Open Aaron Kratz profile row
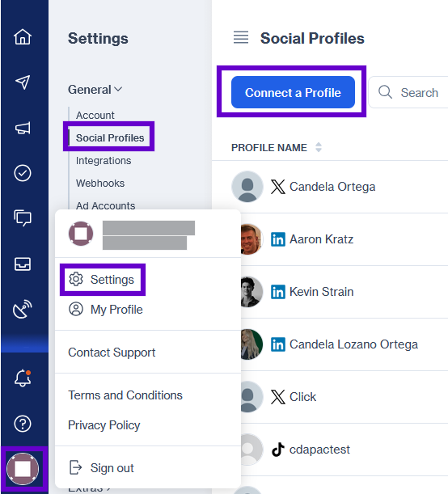The width and height of the screenshot is (448, 494). 344,239
